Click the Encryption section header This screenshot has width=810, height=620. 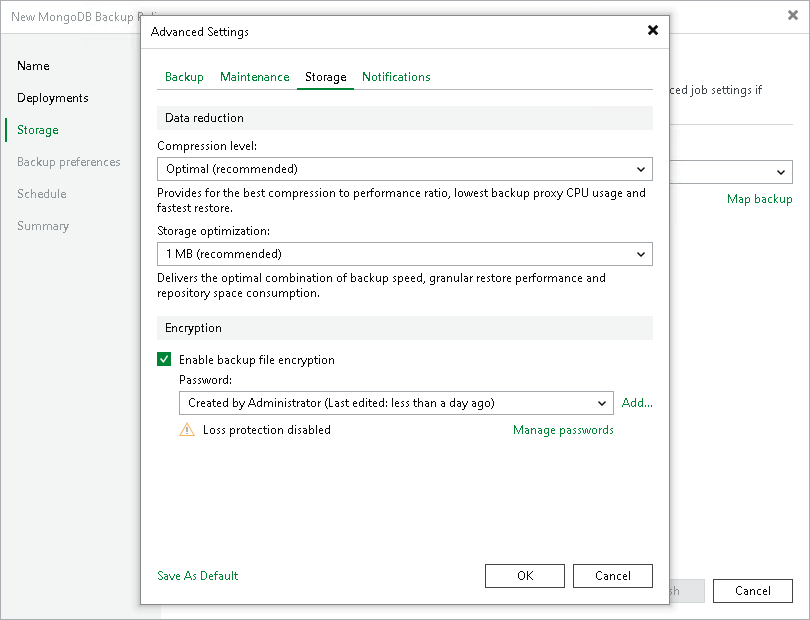404,328
